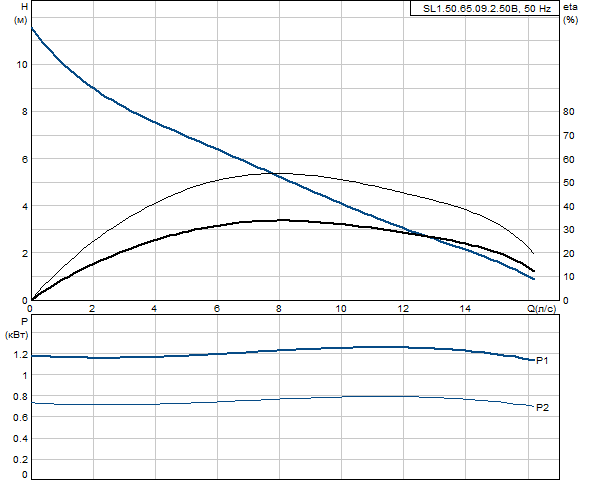Click the 10 tick on the eta axis

tap(568, 277)
